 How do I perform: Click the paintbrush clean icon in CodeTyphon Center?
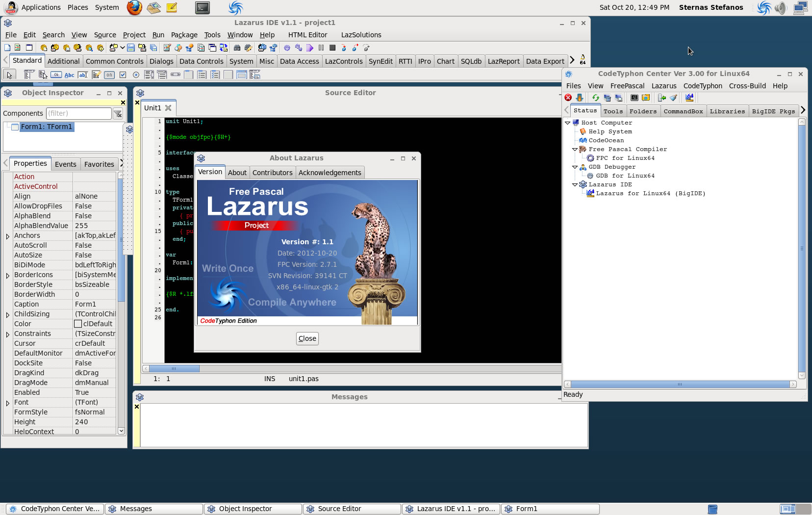tap(674, 98)
